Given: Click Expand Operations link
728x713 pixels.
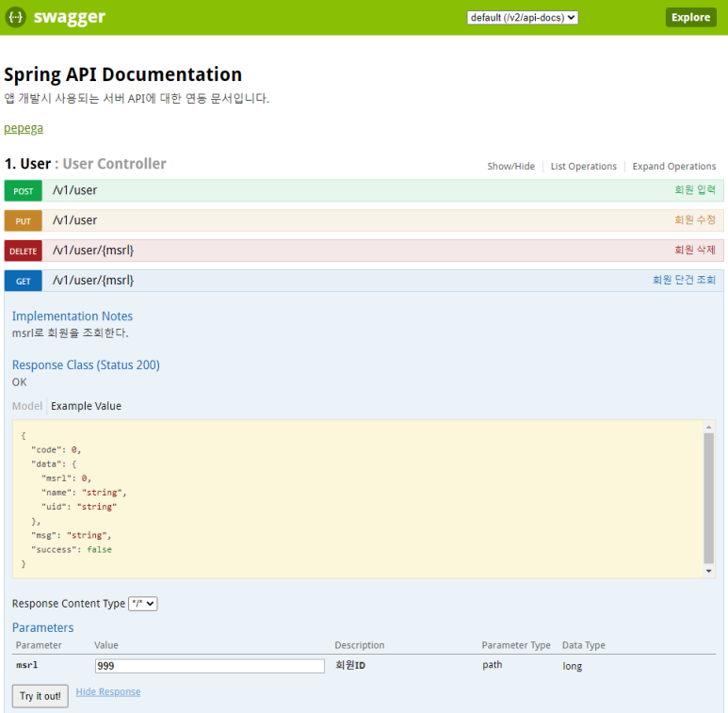Looking at the screenshot, I should 673,166.
